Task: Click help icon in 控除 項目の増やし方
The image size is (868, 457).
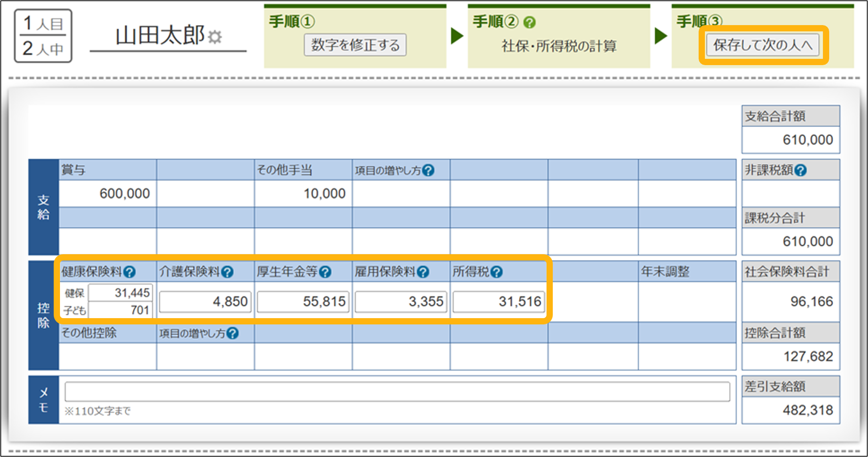Action: pyautogui.click(x=232, y=333)
